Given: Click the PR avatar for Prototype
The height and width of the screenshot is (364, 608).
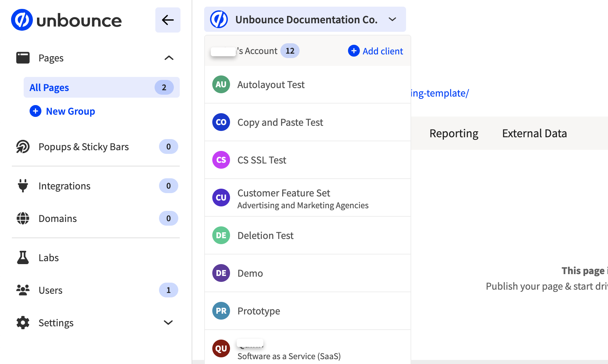Looking at the screenshot, I should tap(221, 311).
